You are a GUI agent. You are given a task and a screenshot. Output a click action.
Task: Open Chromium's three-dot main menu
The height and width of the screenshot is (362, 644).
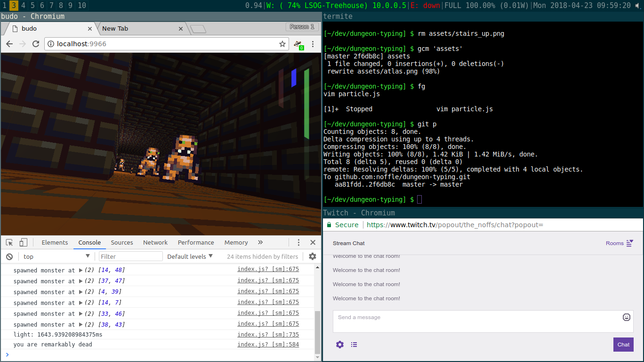(x=313, y=44)
